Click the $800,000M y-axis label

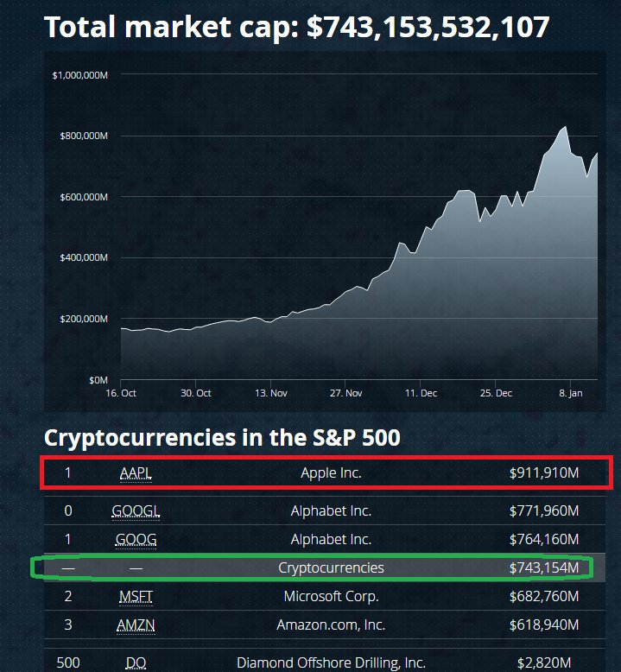pyautogui.click(x=84, y=136)
